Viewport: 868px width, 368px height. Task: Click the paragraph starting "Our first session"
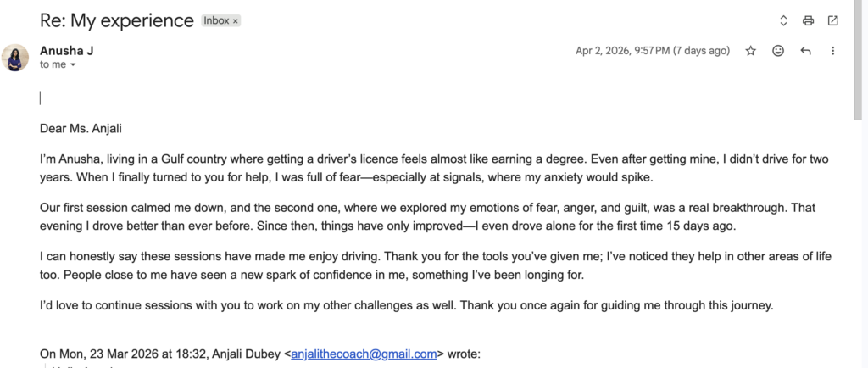pos(339,216)
